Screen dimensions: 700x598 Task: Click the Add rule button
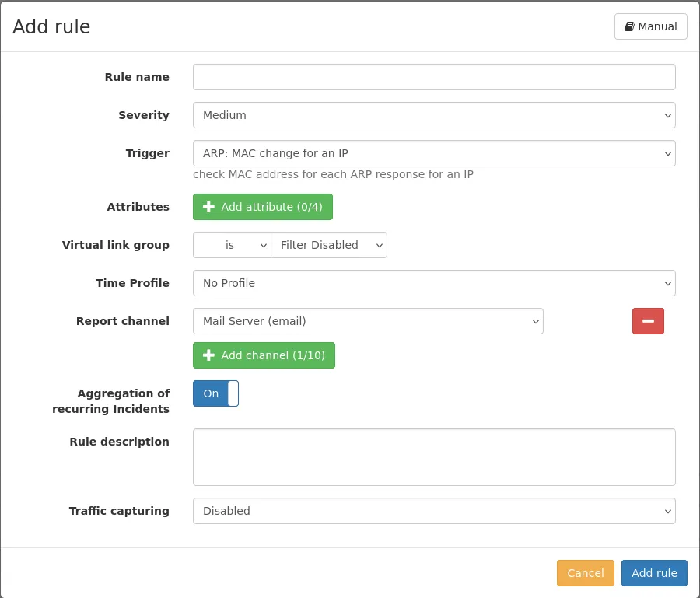click(x=654, y=572)
